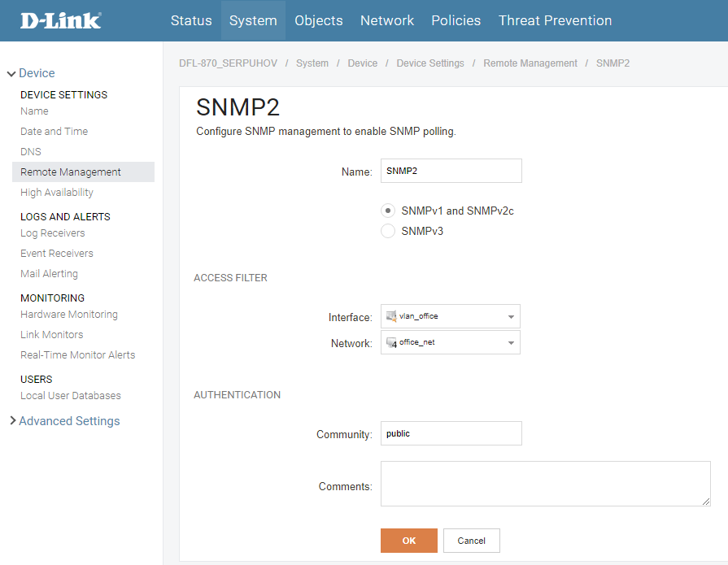
Task: Go to Remote Management breadcrumb link
Action: (x=530, y=63)
